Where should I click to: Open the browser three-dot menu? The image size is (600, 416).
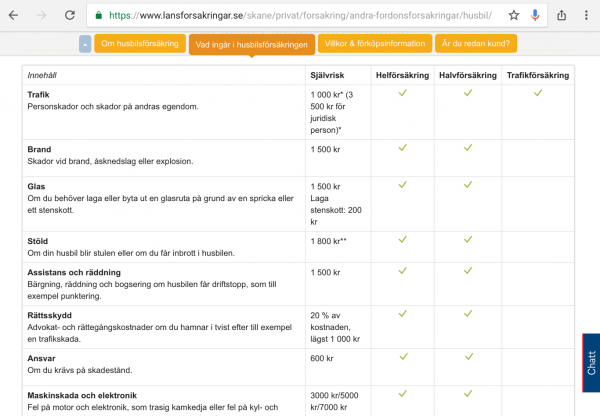click(585, 16)
